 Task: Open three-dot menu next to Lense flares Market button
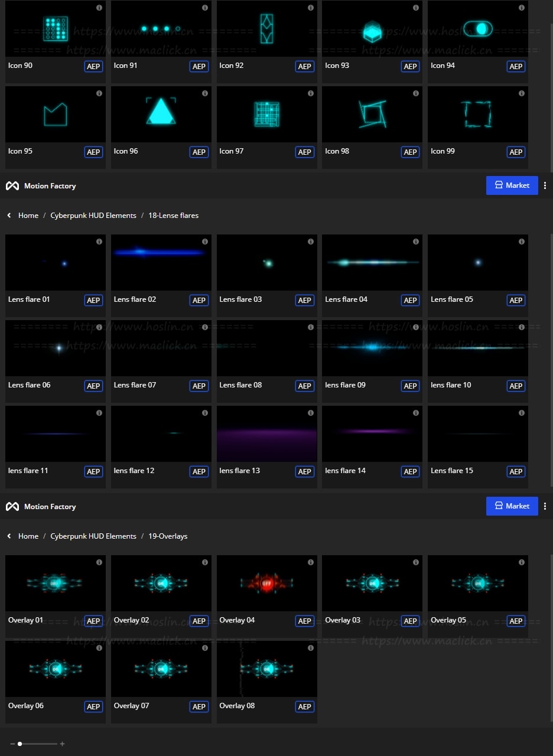click(545, 185)
